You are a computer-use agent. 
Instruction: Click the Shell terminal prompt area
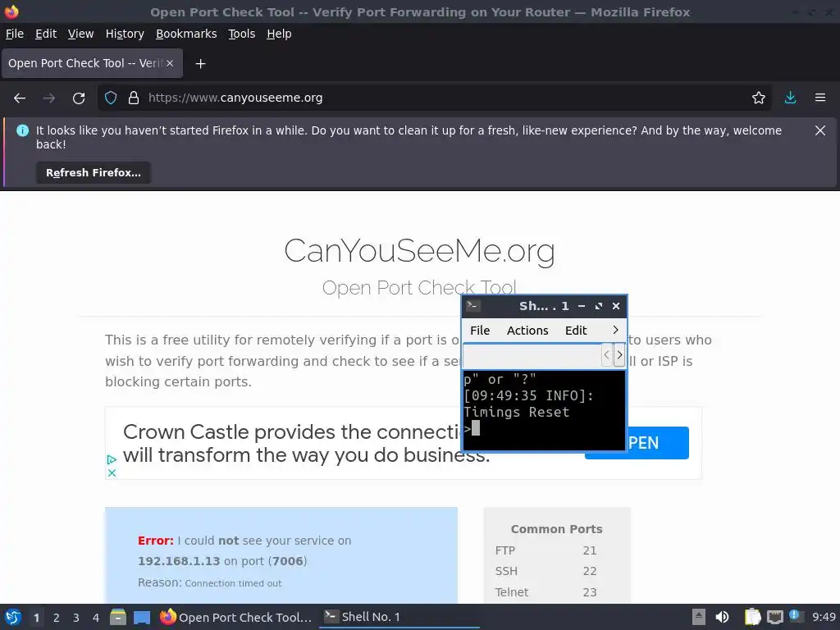click(544, 411)
